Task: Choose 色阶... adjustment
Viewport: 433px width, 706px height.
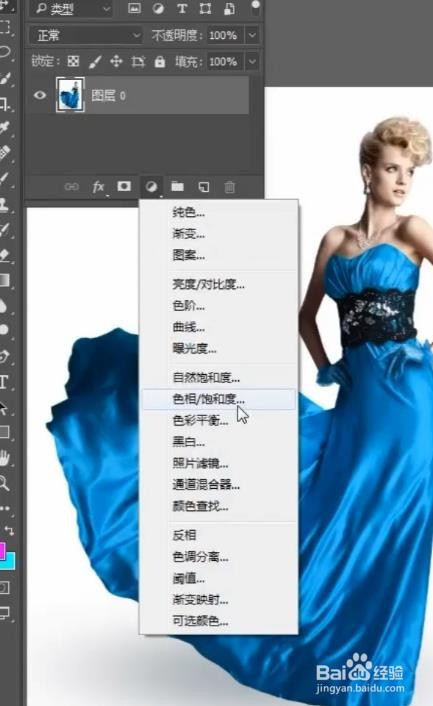Action: tap(218, 306)
